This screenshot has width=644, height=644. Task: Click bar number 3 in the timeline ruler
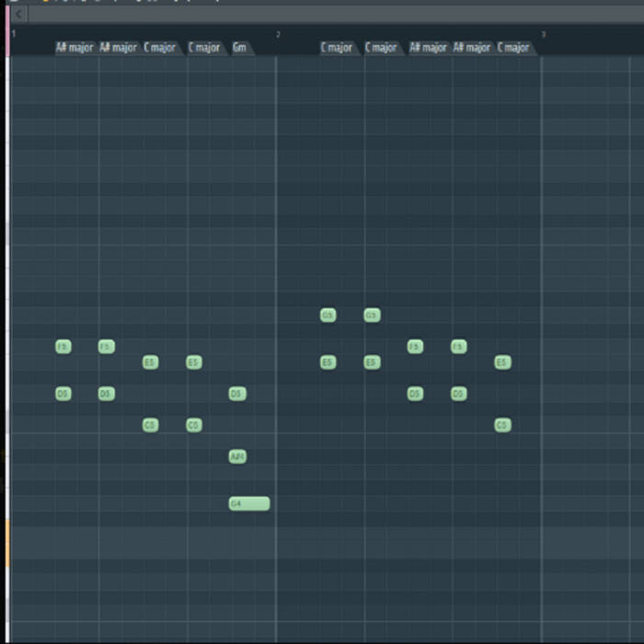point(543,34)
